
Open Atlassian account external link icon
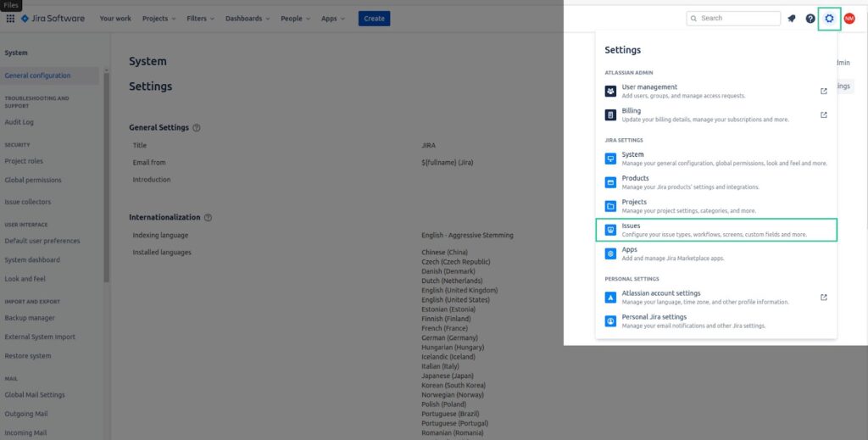(824, 298)
